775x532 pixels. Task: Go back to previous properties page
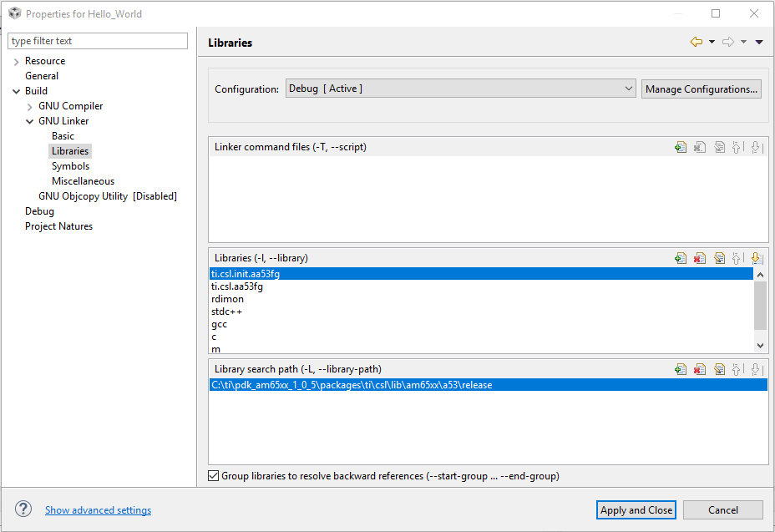[x=696, y=42]
